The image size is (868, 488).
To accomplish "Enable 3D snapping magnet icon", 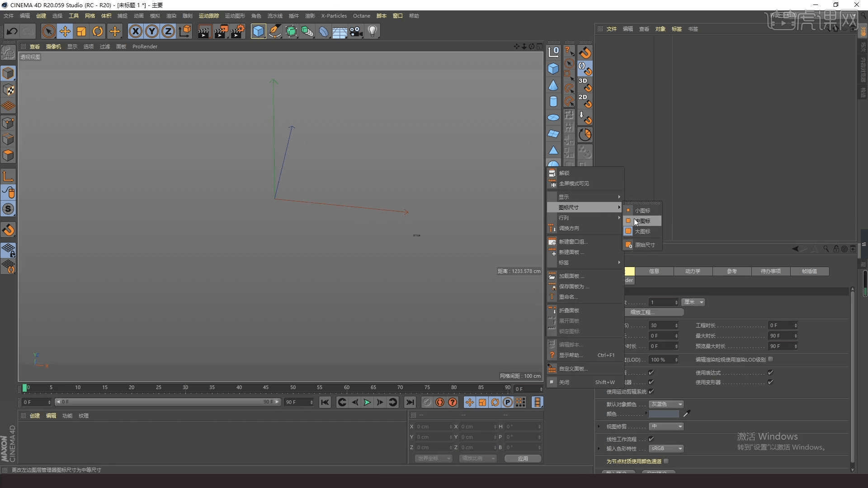I will [x=585, y=84].
